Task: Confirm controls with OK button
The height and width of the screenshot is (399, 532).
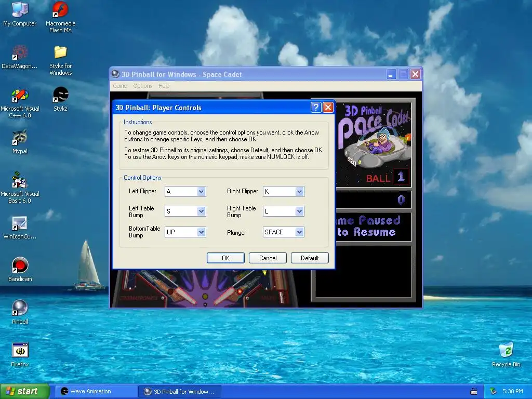Action: (225, 258)
